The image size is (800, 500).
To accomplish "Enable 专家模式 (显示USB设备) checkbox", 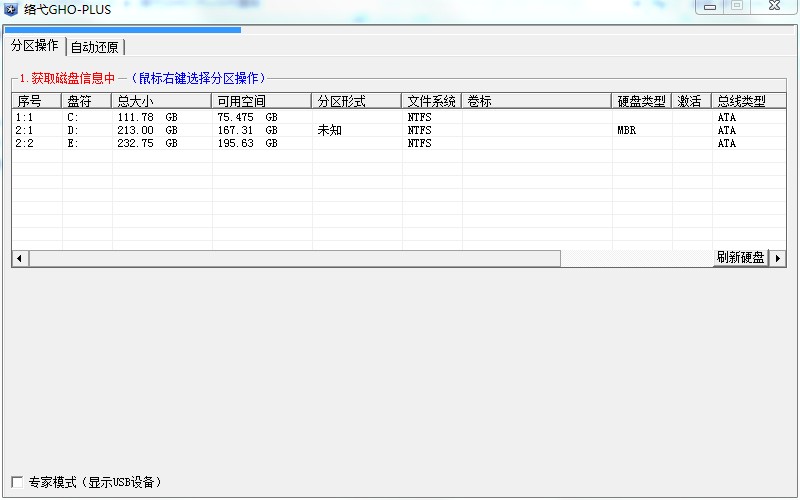I will pyautogui.click(x=16, y=482).
